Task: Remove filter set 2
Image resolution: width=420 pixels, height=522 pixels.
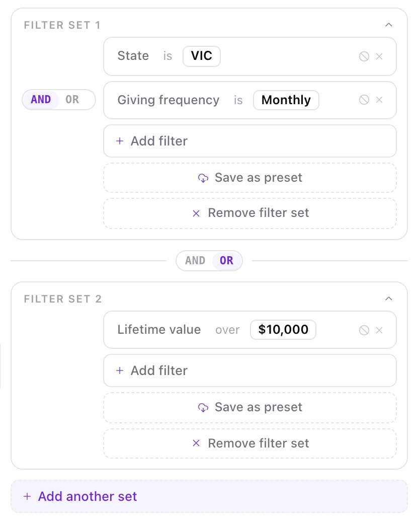Action: pos(250,443)
